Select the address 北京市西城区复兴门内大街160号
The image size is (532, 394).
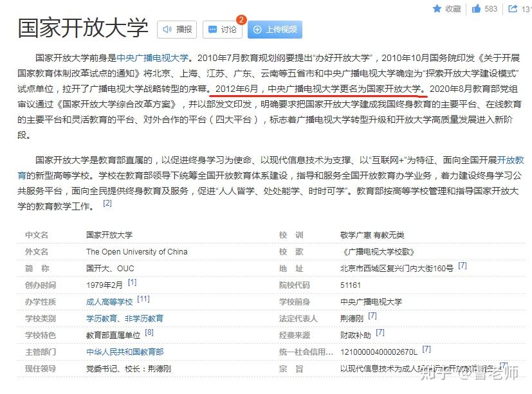click(397, 269)
